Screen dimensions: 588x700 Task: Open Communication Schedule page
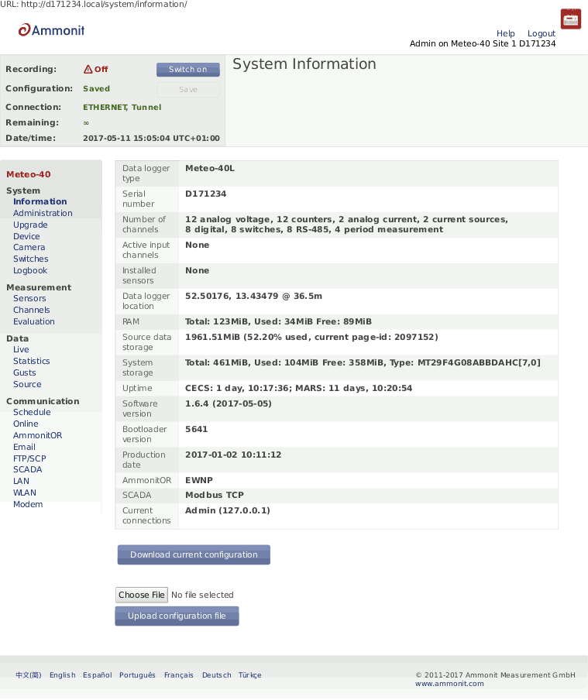click(32, 412)
